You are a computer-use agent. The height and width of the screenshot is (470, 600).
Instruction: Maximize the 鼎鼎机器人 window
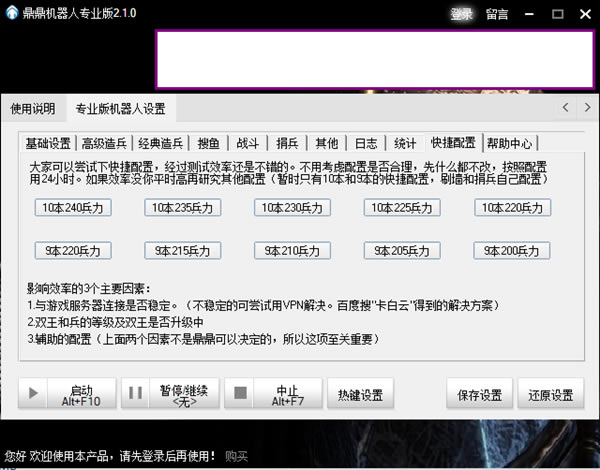[x=558, y=14]
